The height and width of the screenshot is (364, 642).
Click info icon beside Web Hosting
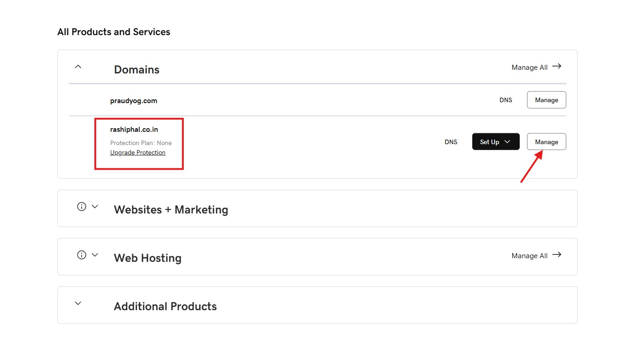pyautogui.click(x=82, y=255)
